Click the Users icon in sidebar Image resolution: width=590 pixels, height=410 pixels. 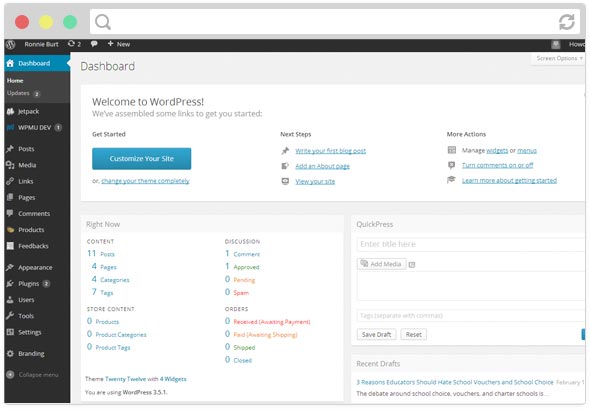click(x=10, y=300)
